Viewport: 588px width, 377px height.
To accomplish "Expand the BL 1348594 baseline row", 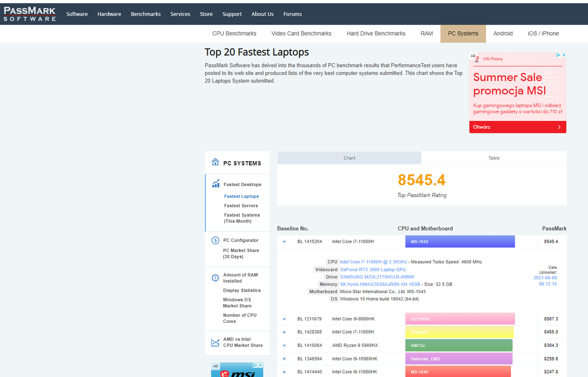I will point(284,359).
